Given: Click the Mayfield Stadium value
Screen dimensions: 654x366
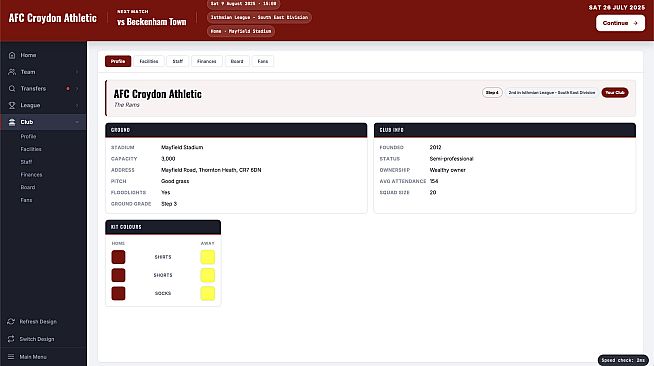Looking at the screenshot, I should [182, 147].
